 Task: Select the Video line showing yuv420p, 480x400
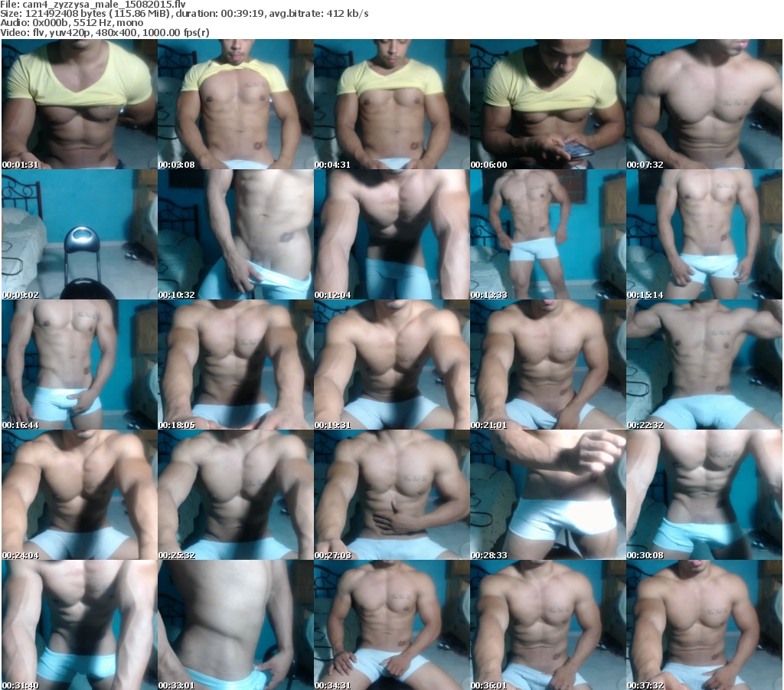click(105, 32)
